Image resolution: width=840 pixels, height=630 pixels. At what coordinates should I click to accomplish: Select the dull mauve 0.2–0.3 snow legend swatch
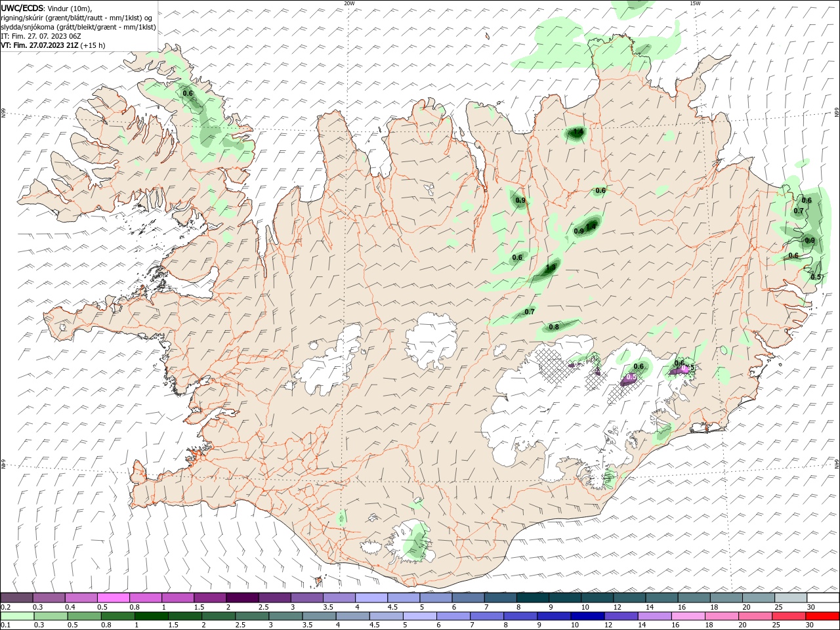coord(16,598)
